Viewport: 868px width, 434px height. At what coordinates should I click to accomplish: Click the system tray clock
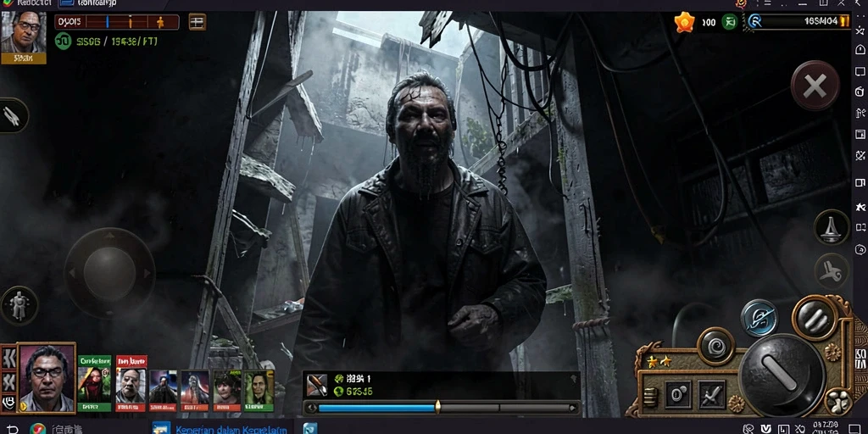coord(825,428)
